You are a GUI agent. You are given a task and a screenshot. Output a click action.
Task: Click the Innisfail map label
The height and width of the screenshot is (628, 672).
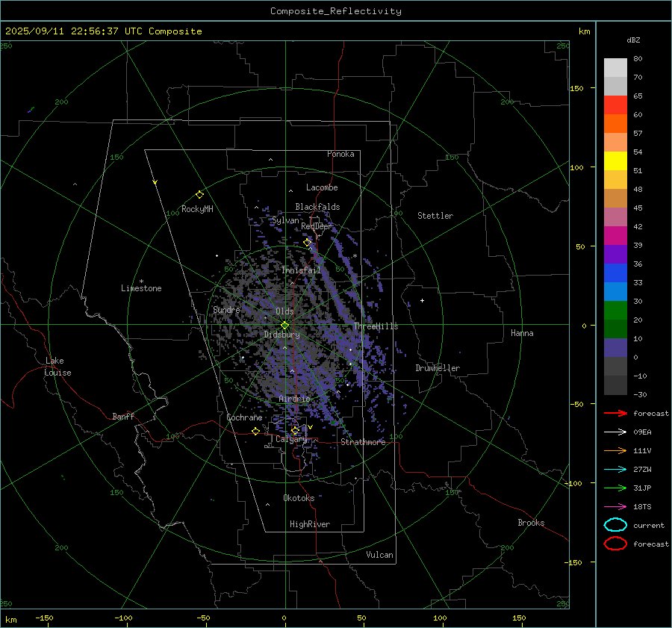(x=302, y=270)
